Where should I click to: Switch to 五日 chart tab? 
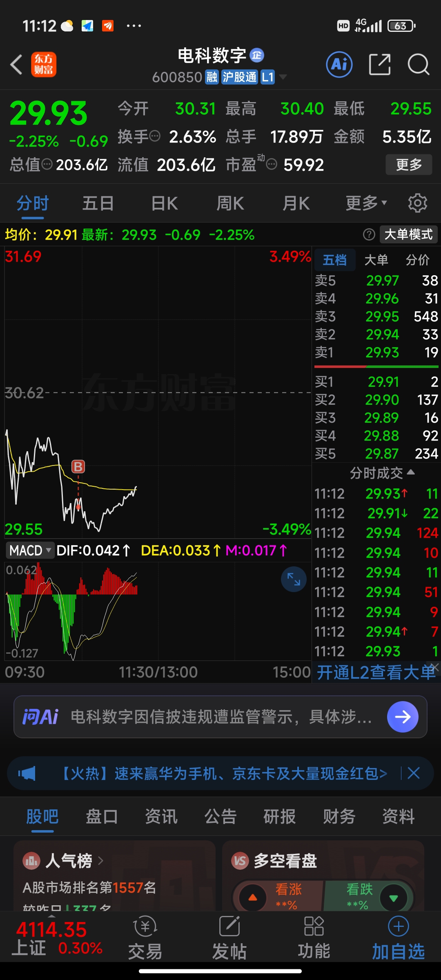pos(98,203)
